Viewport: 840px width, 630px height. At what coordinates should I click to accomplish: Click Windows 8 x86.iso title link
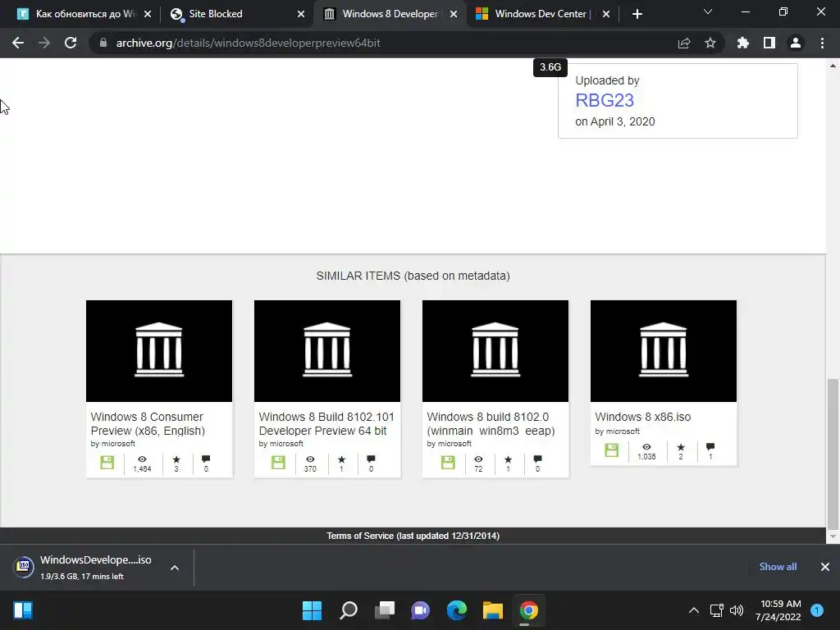point(643,417)
